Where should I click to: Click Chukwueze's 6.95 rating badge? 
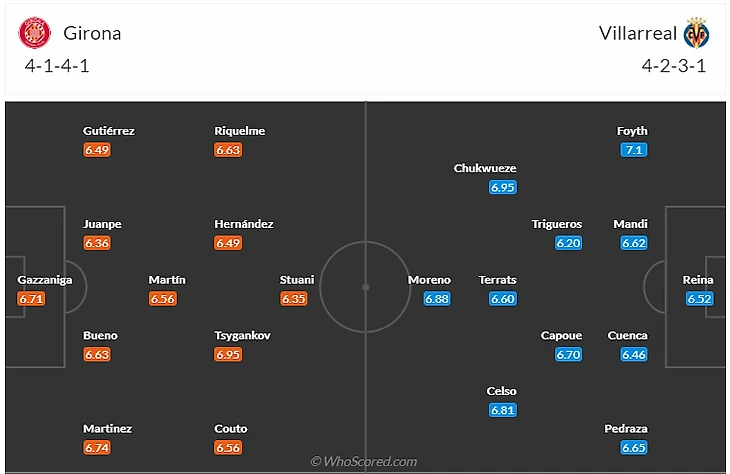point(502,187)
